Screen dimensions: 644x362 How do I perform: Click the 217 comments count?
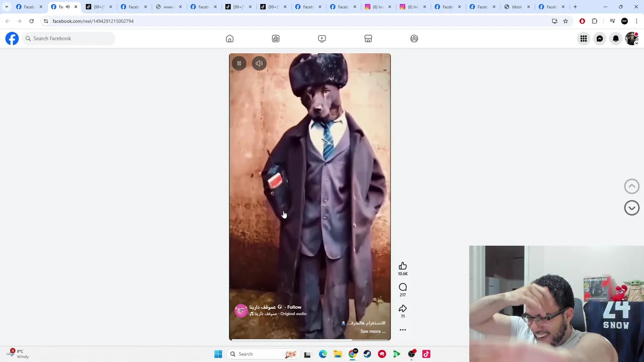pyautogui.click(x=403, y=295)
